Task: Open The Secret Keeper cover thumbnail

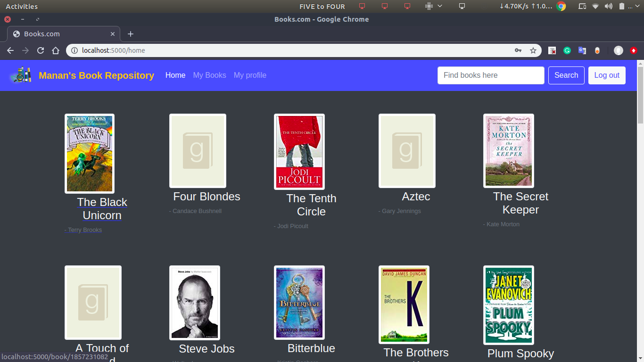Action: 509,151
